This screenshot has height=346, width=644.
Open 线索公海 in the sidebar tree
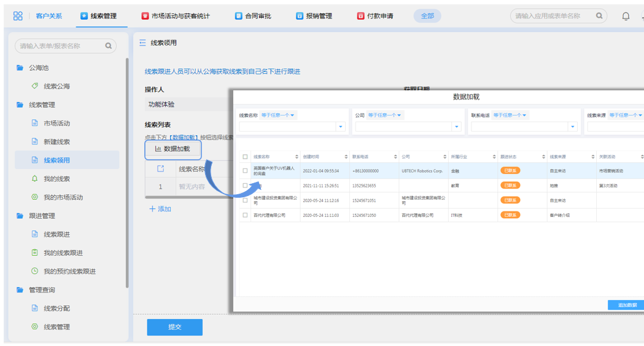click(56, 86)
